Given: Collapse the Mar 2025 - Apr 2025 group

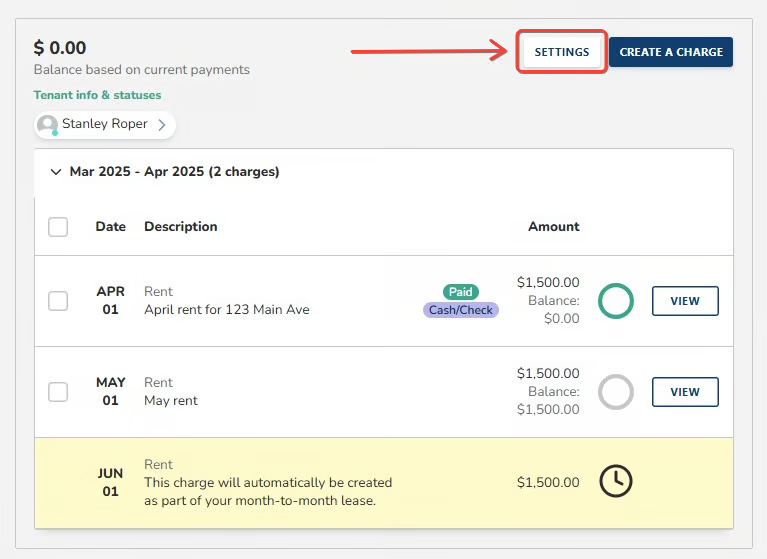Looking at the screenshot, I should [x=56, y=172].
